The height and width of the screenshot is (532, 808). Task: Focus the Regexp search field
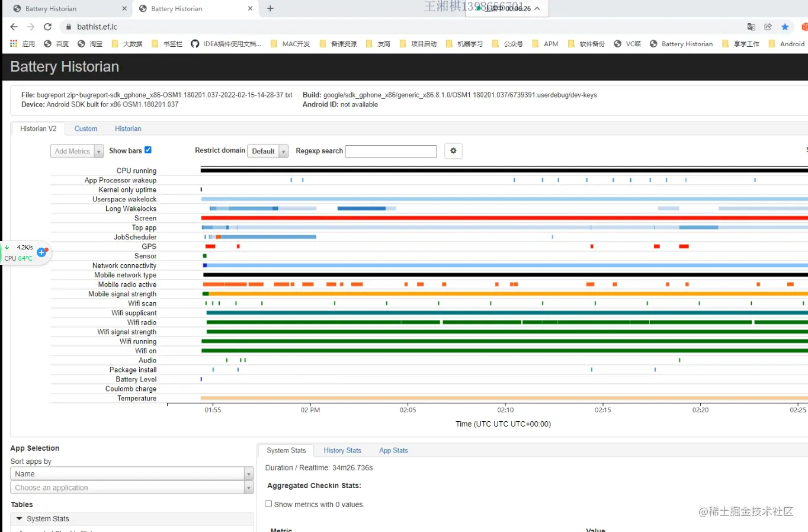(x=391, y=152)
